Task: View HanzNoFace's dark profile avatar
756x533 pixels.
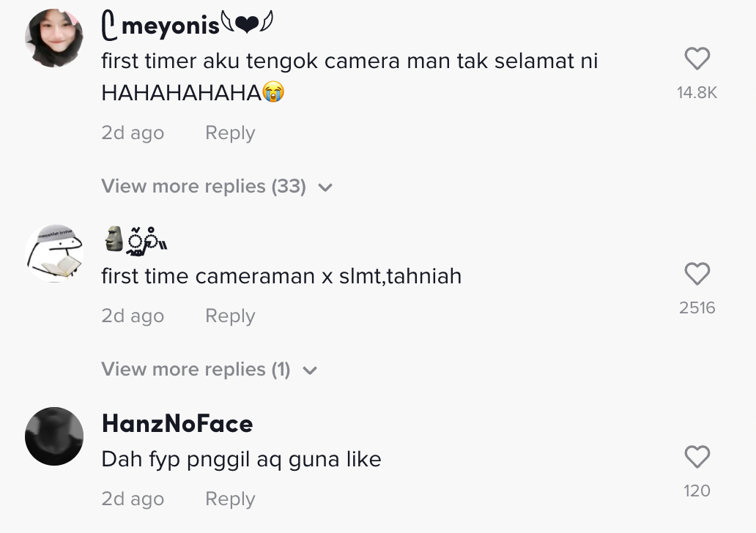Action: point(53,436)
